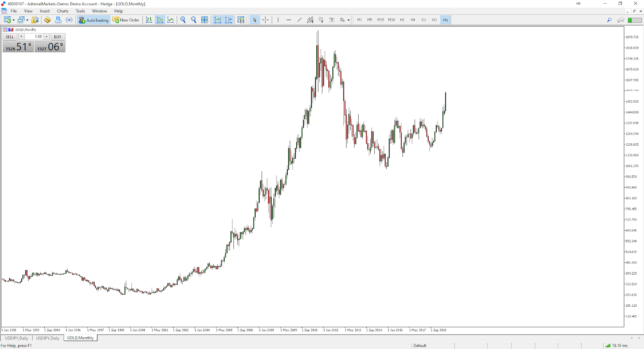The width and height of the screenshot is (644, 349).
Task: Toggle chart shift from right edge
Action: [228, 20]
